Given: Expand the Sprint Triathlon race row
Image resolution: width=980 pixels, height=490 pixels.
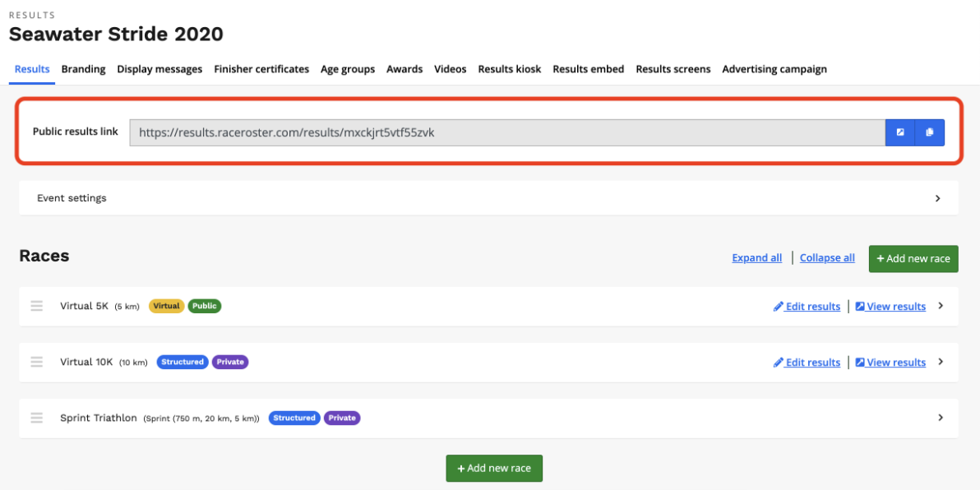Looking at the screenshot, I should (941, 418).
